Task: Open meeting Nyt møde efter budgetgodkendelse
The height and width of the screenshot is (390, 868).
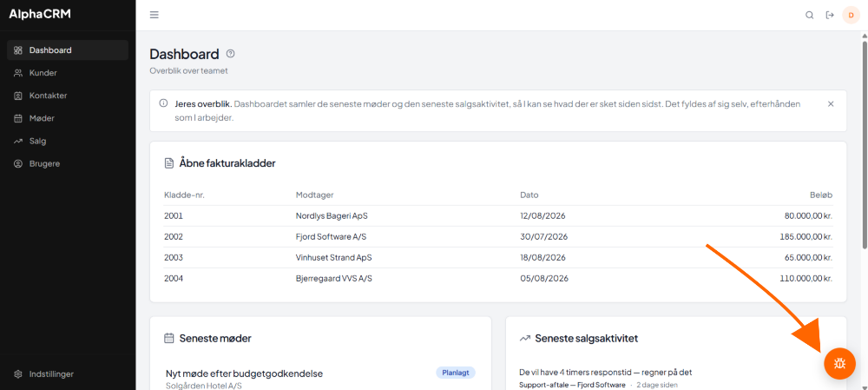Action: pos(244,373)
